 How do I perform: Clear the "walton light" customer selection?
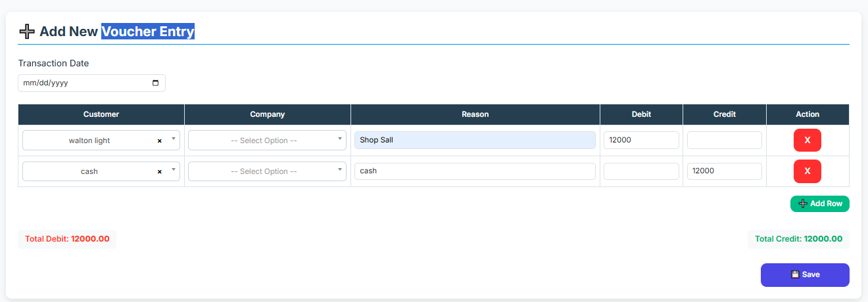(159, 140)
